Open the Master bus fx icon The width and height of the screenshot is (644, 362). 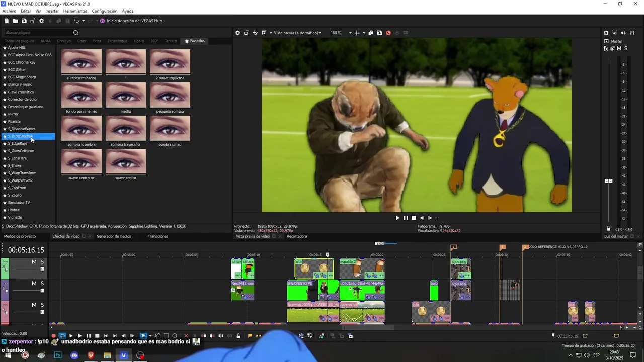[606, 49]
